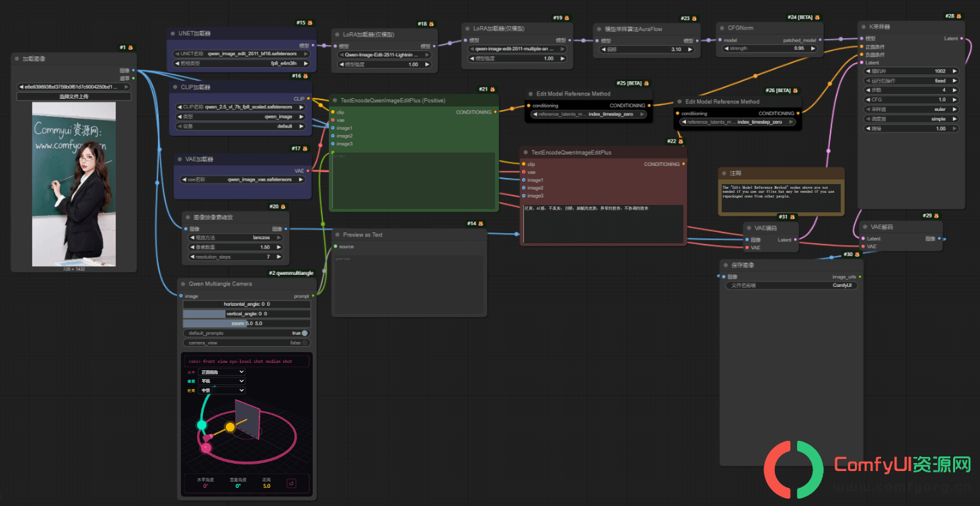Screen dimensions: 980x506
Task: Click the fox badge icon beside #28
Action: click(960, 15)
